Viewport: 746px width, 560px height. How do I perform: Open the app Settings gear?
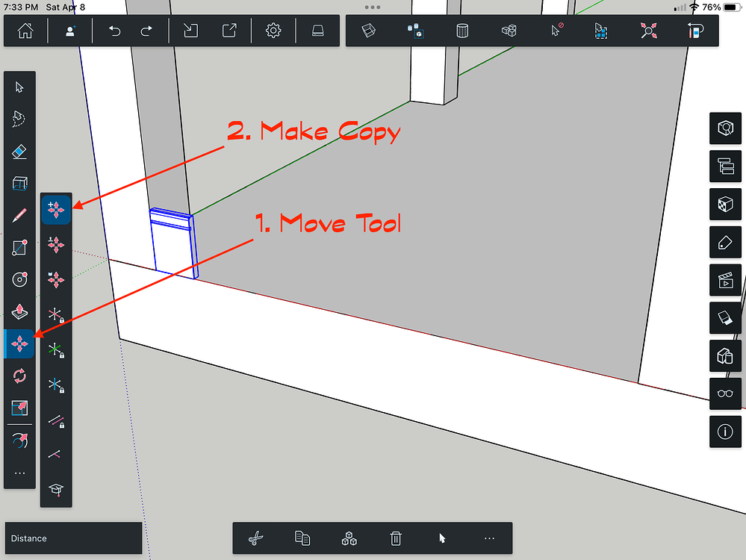(x=273, y=31)
